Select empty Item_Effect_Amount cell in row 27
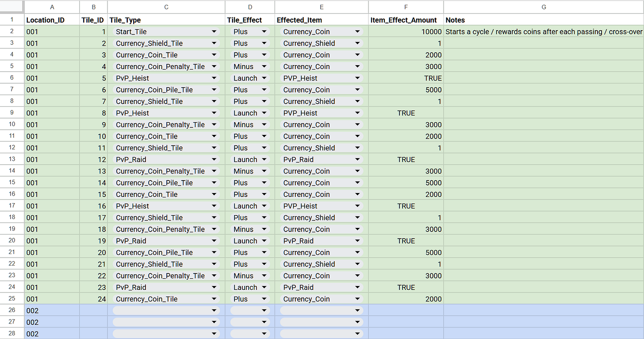The height and width of the screenshot is (339, 644). (406, 322)
